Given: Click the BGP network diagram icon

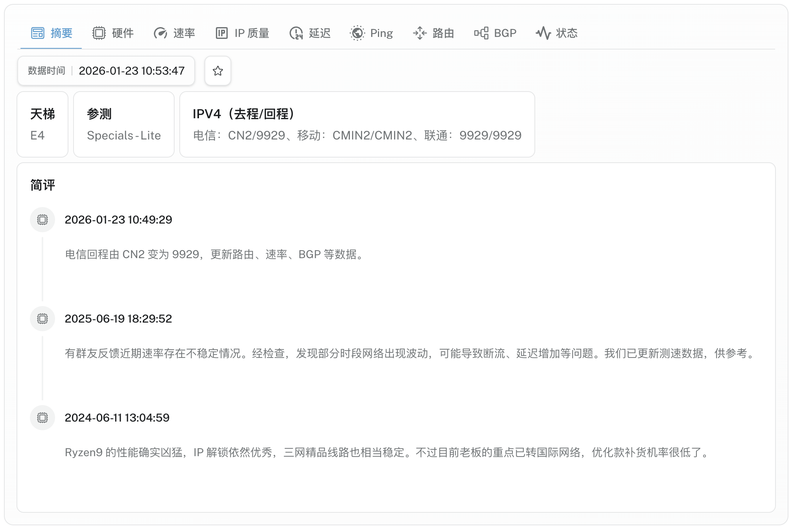Looking at the screenshot, I should 481,33.
